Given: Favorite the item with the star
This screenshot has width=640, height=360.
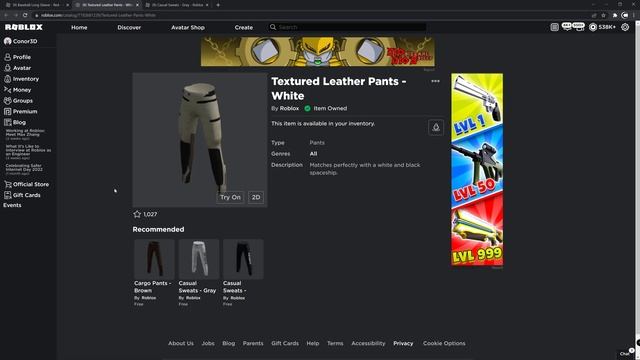Looking at the screenshot, I should (137, 214).
